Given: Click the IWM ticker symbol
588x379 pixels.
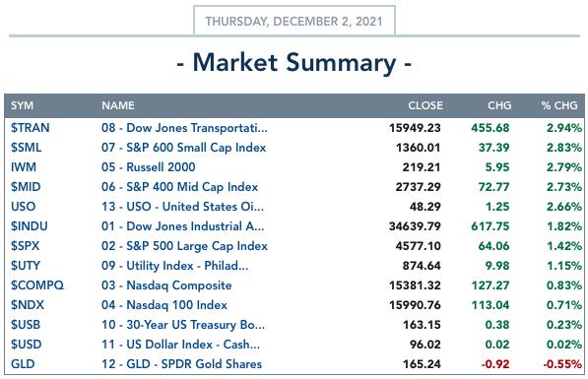Looking at the screenshot, I should pos(24,167).
